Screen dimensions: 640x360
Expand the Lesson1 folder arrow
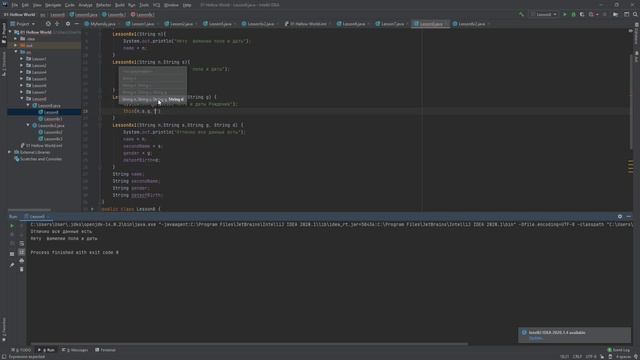22,59
